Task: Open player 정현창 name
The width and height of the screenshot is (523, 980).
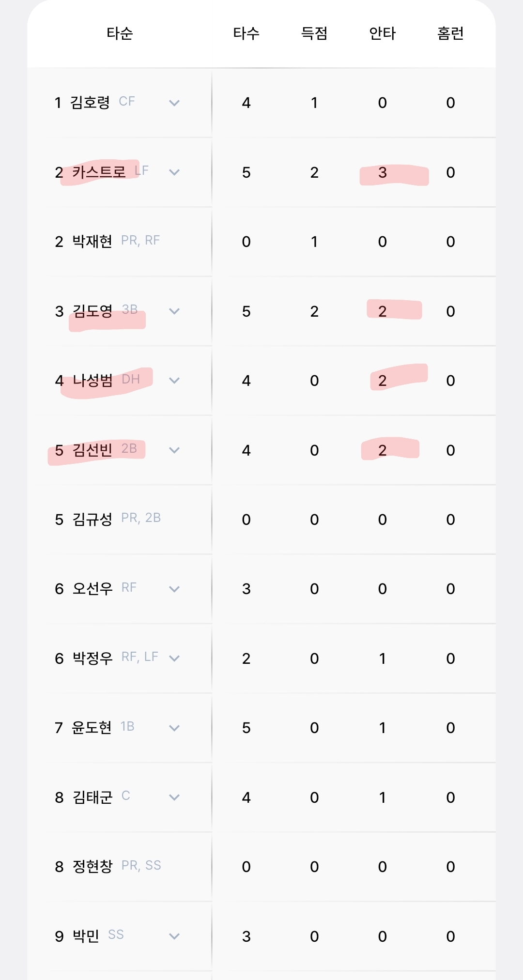Action: click(92, 867)
